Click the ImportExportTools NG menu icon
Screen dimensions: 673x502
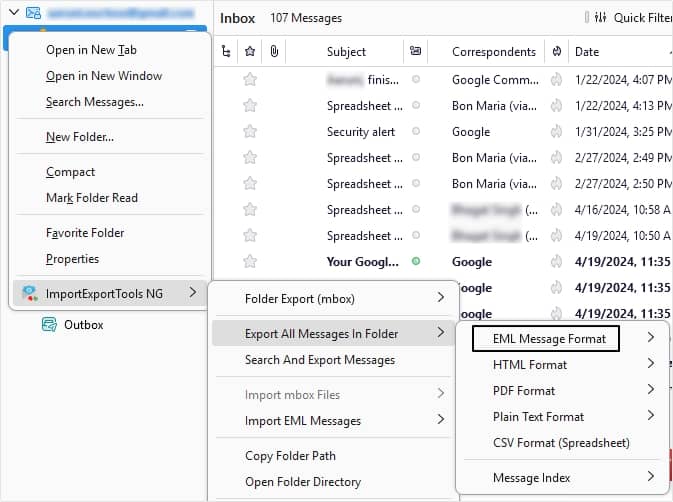tap(30, 293)
